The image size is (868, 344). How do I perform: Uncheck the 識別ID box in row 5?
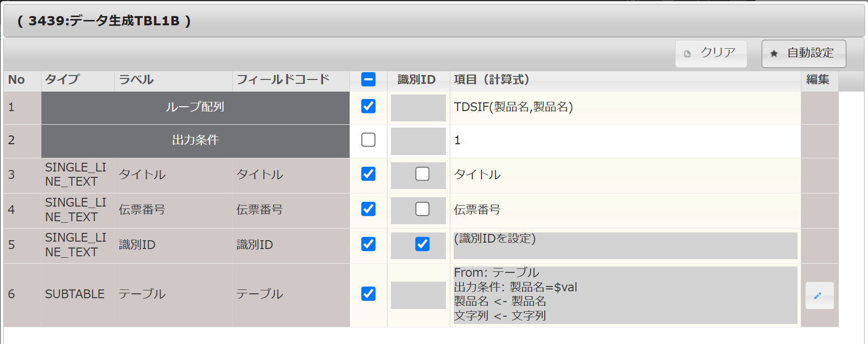click(x=423, y=244)
